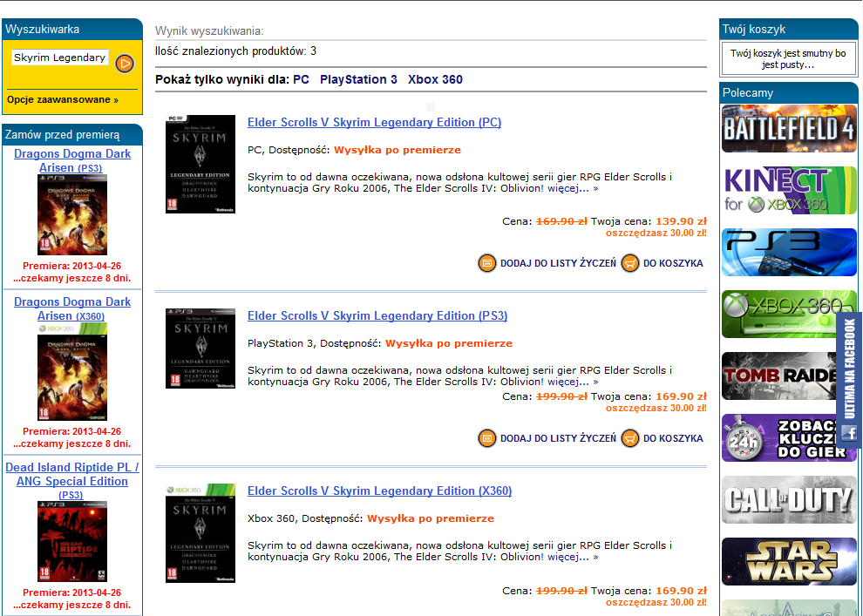Click 169.90 zł price for PS3 edition
Viewport: 863px width, 616px height.
tap(681, 396)
